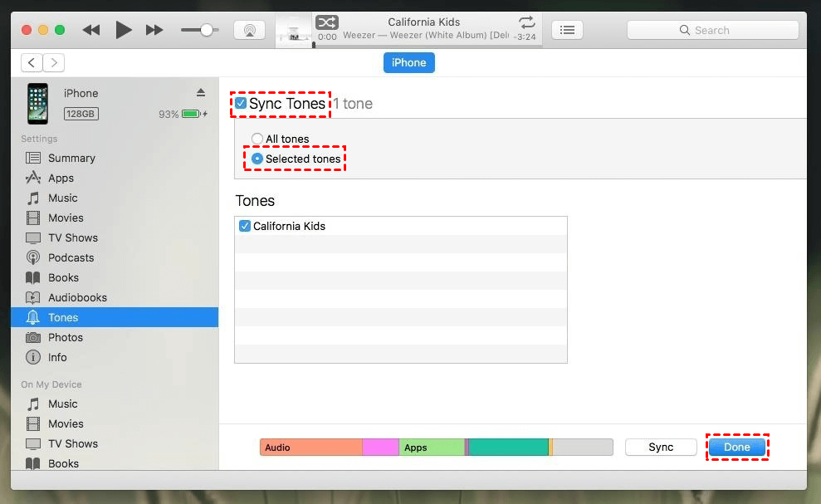This screenshot has height=504, width=821.
Task: Toggle the repeat icon
Action: click(526, 22)
